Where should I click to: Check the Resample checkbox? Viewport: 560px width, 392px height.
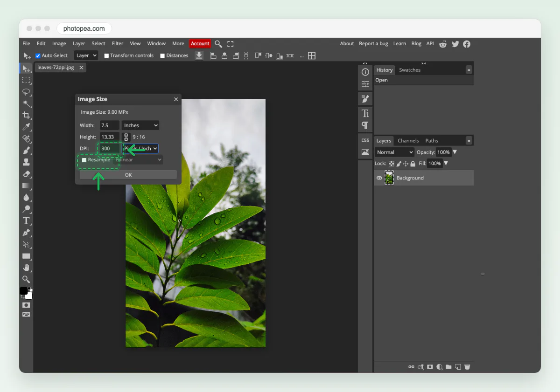[x=84, y=160]
